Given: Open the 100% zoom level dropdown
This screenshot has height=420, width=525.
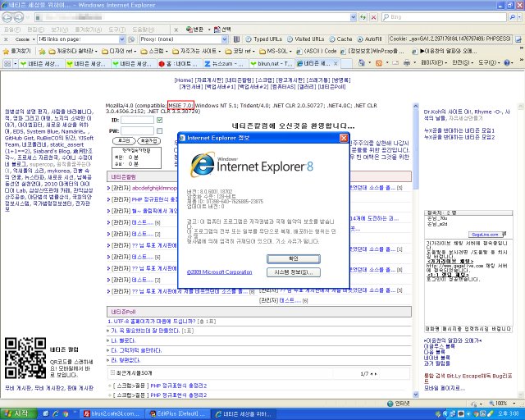Looking at the screenshot, I should (514, 404).
